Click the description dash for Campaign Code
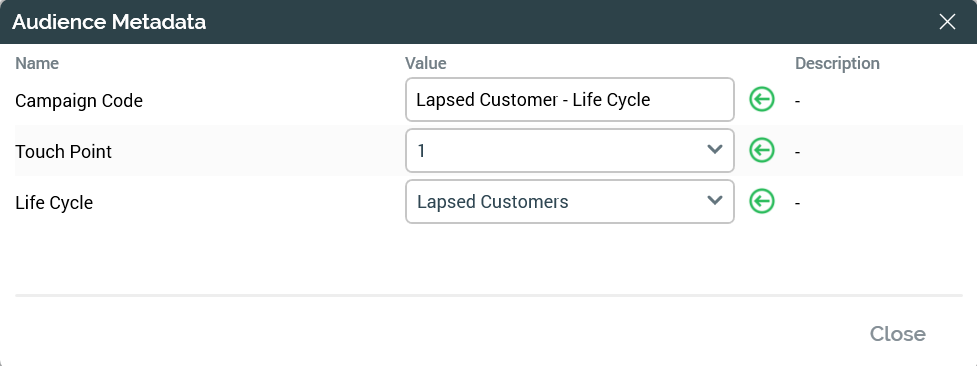977x366 pixels. click(x=798, y=100)
